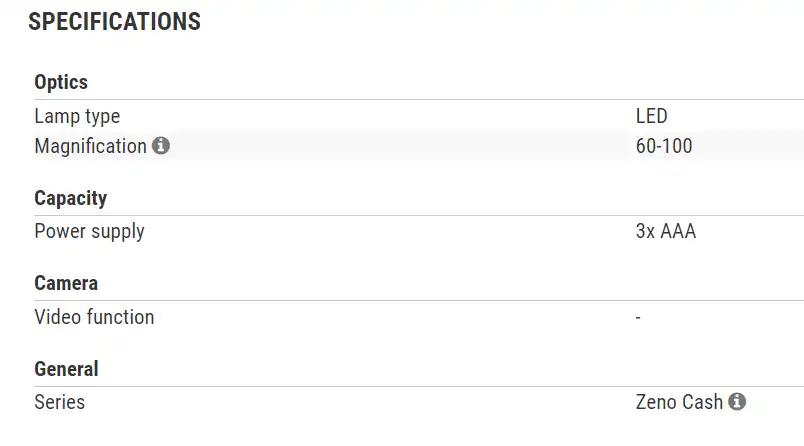Click the info icon beside Magnification
The width and height of the screenshot is (804, 446).
click(161, 146)
